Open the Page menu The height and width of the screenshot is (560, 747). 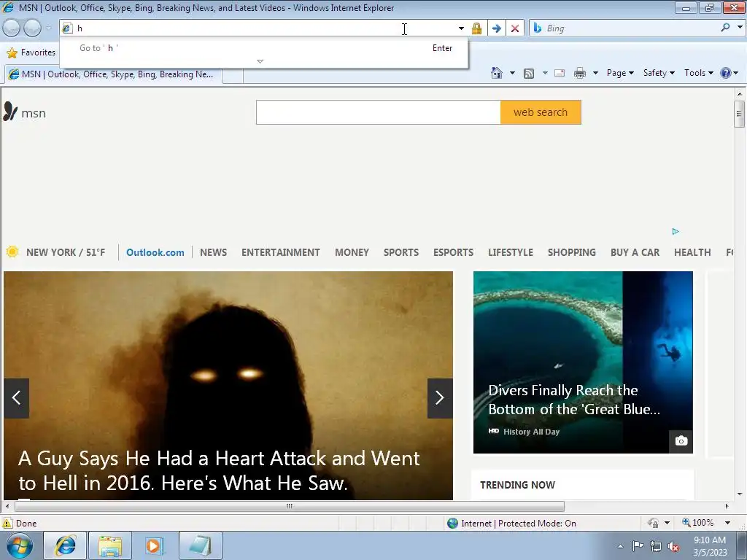[x=620, y=73]
